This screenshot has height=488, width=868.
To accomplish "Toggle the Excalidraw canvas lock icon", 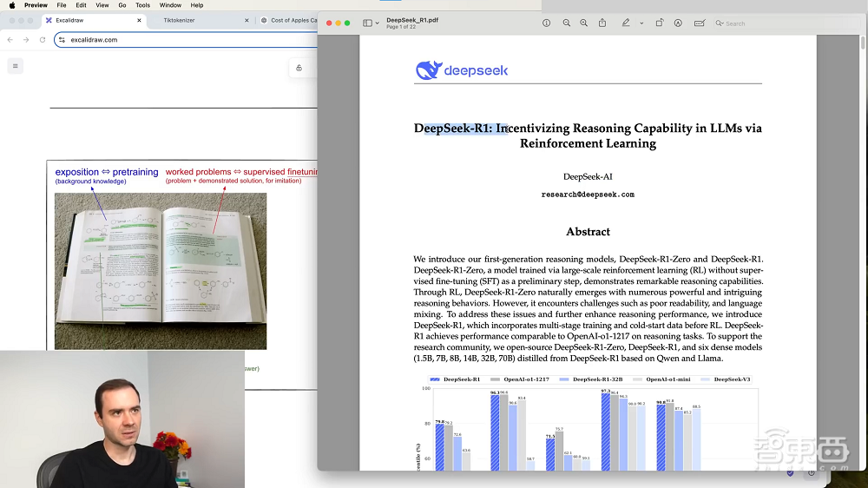I will [299, 68].
